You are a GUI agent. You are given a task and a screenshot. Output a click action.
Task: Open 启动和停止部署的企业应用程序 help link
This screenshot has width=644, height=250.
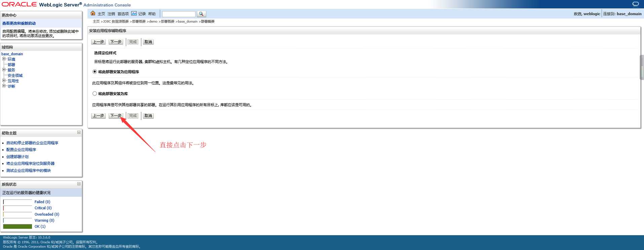pos(32,143)
